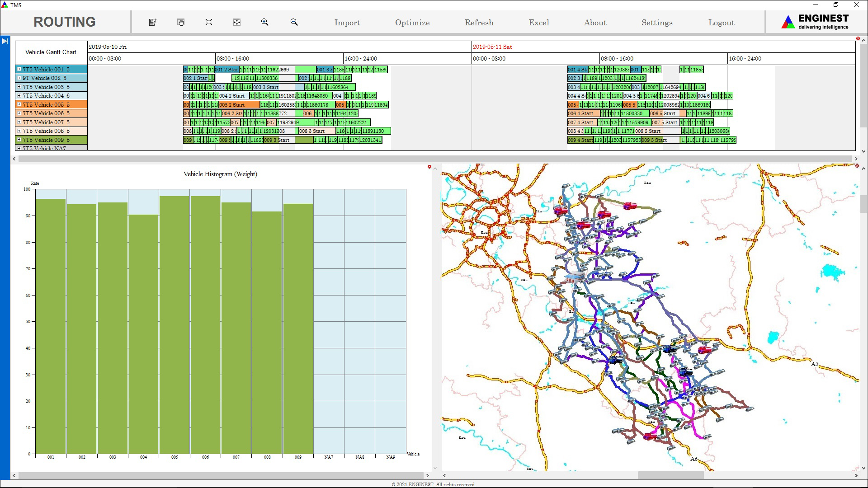Click Logout in the top bar
This screenshot has height=488, width=868.
point(721,23)
